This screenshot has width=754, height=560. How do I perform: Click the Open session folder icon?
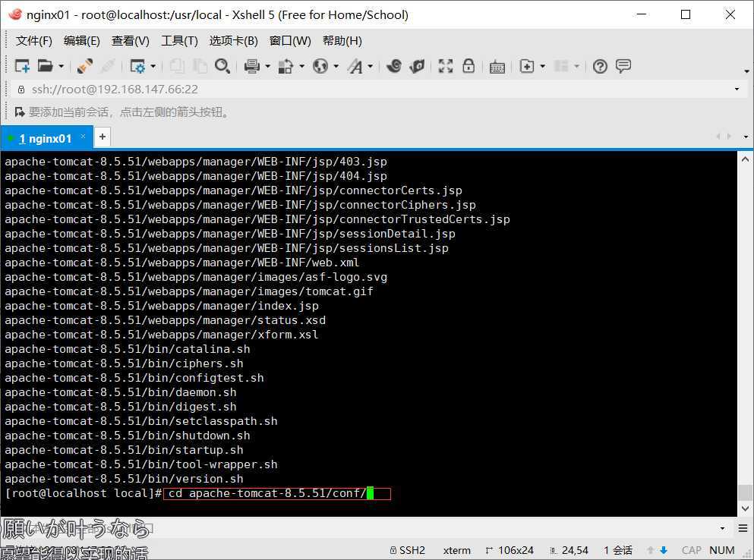coord(46,66)
